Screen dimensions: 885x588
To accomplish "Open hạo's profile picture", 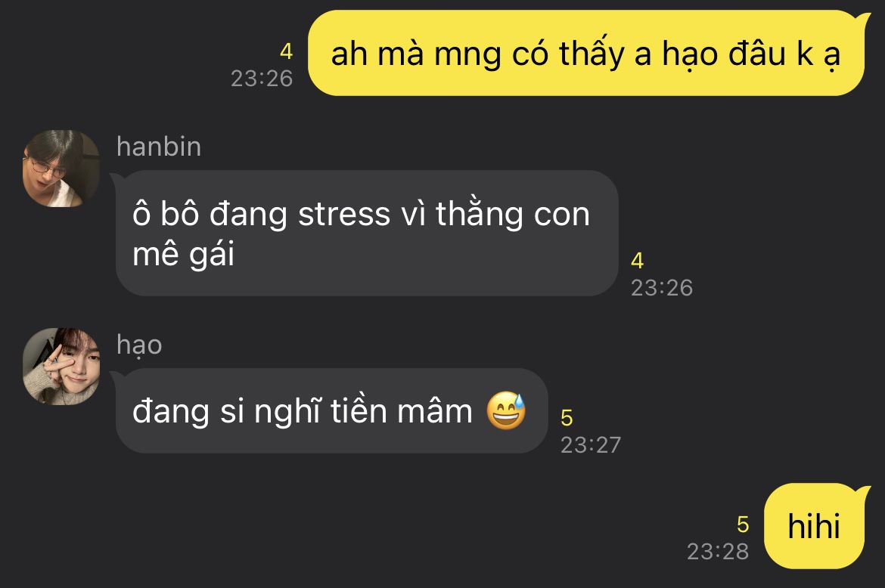I will pos(61,367).
